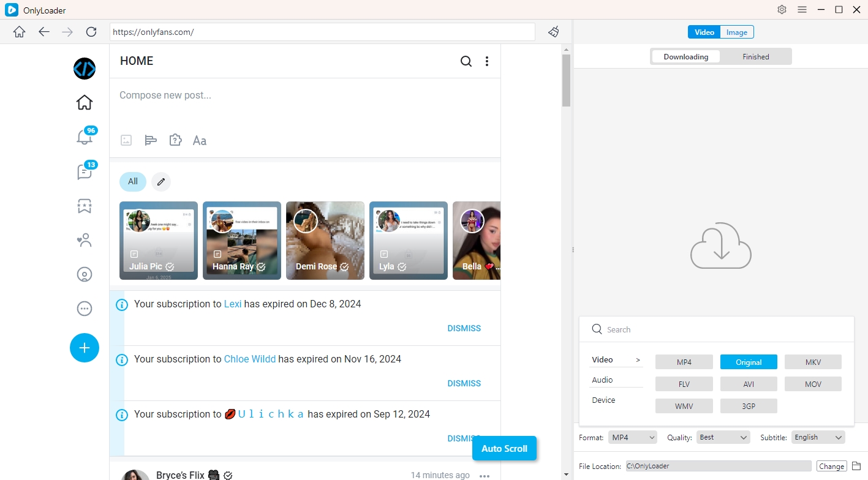The image size is (868, 480).
Task: Click the page vertical scrollbar thumb
Action: point(566,80)
